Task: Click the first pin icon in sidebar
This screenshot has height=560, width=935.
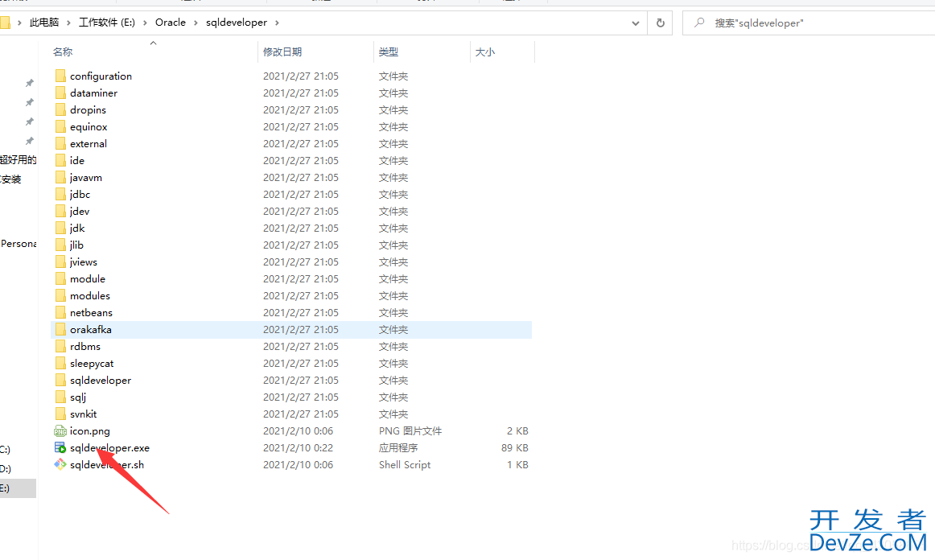Action: 29,83
